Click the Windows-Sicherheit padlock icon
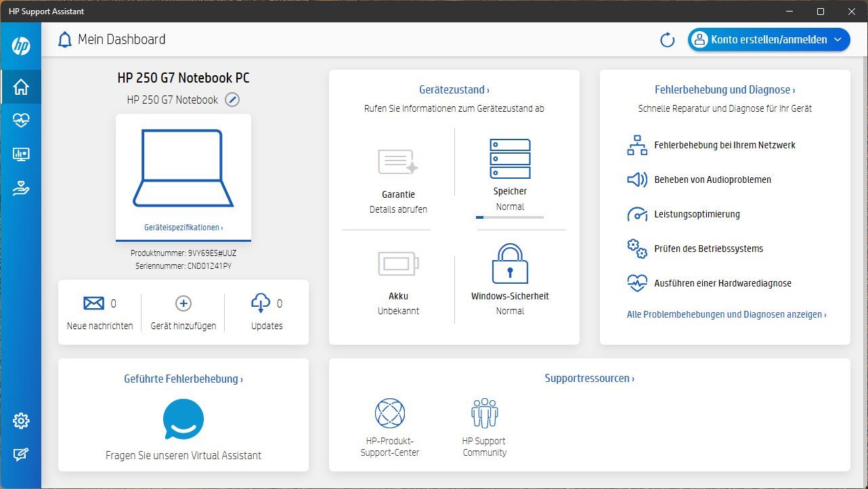Image resolution: width=868 pixels, height=489 pixels. coord(510,263)
